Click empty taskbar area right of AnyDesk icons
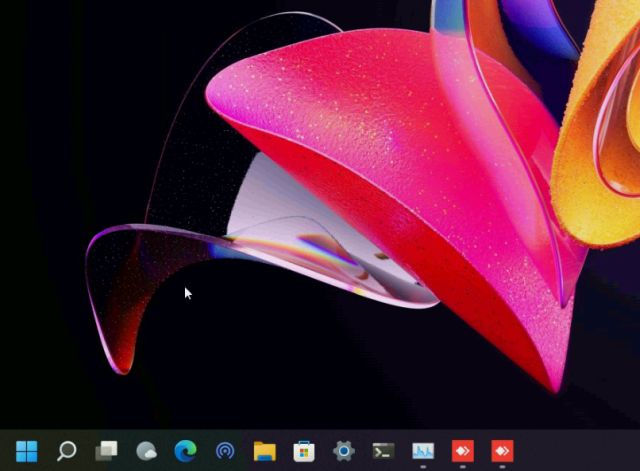 pos(580,451)
